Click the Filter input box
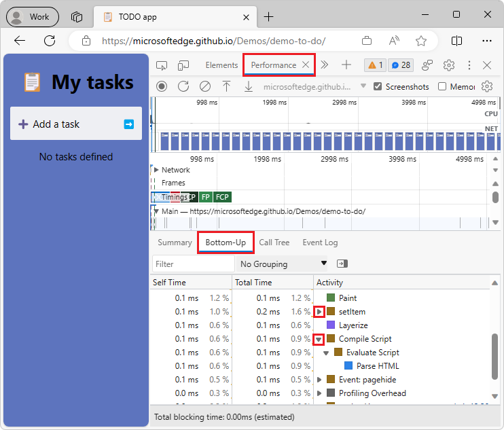This screenshot has height=430, width=504. pos(194,264)
